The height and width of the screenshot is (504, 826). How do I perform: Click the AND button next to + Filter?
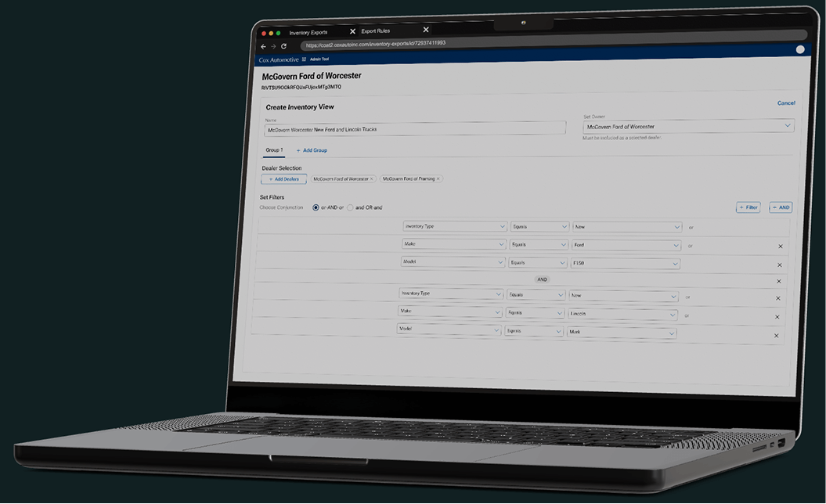point(781,207)
